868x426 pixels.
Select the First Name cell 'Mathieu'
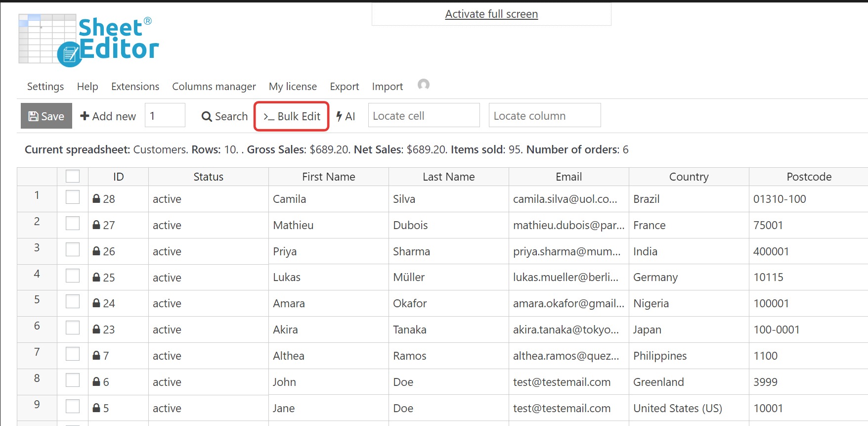[329, 225]
